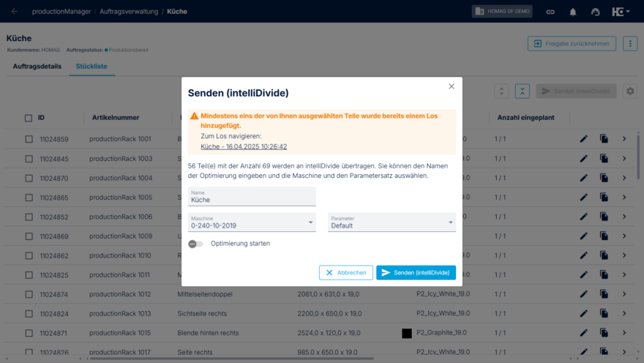Click the black Graphite color swatch
This screenshot has width=644, height=363.
click(x=407, y=333)
